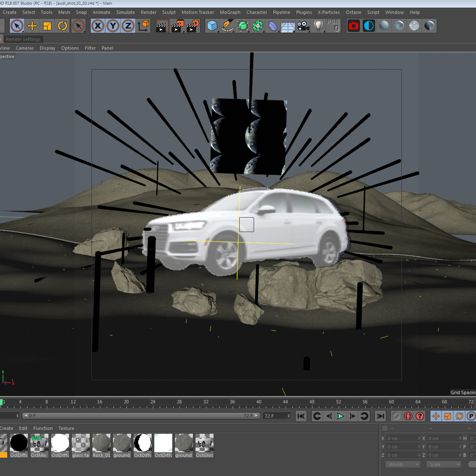Toggle the coordinate system icon

(x=143, y=26)
